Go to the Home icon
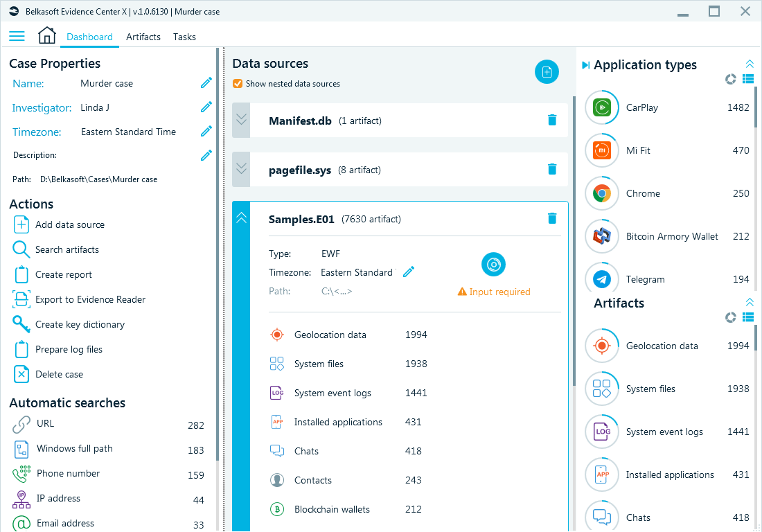Viewport: 762px width, 532px height. point(46,35)
